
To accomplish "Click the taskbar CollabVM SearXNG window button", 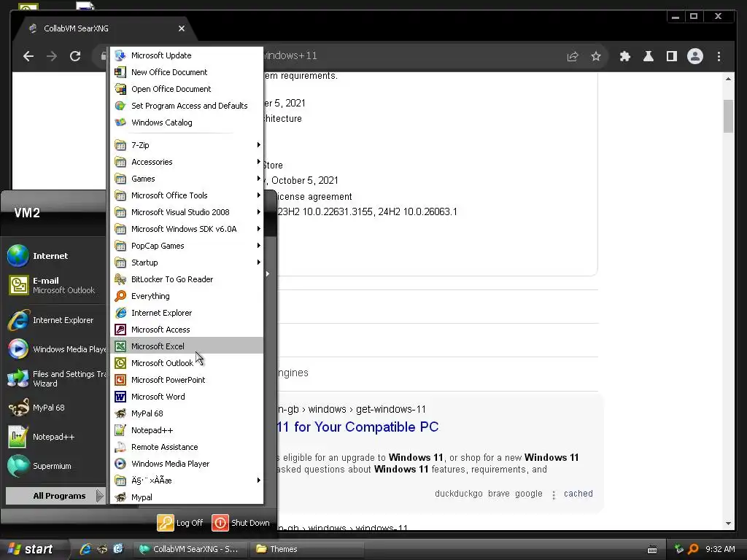I will pyautogui.click(x=191, y=549).
